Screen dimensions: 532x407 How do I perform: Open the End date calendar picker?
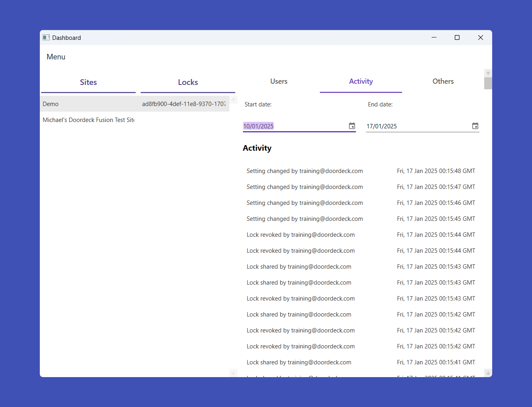[475, 126]
